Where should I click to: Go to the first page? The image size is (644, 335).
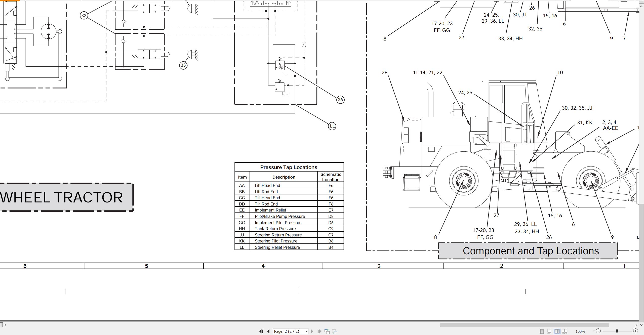[x=261, y=331]
